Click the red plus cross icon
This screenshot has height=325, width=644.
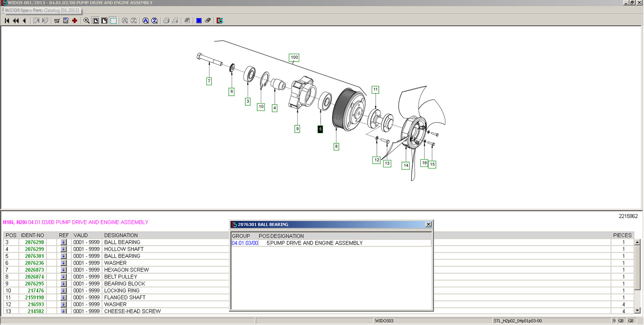(75, 21)
